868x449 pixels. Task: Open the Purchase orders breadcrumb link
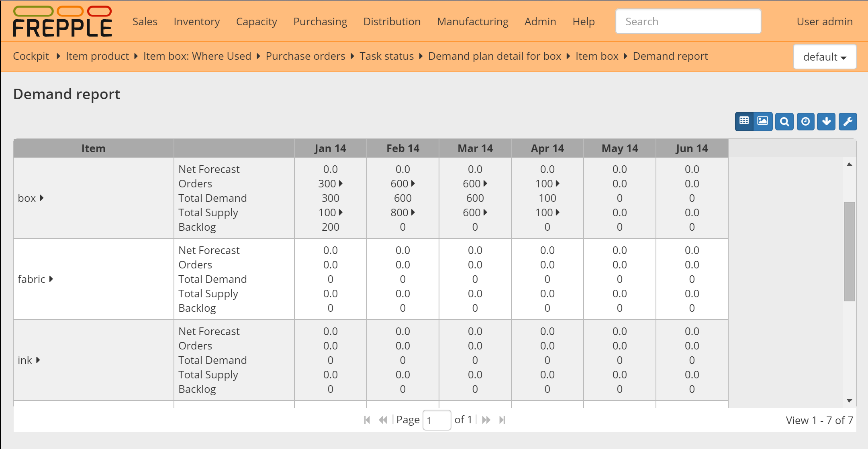click(x=305, y=56)
